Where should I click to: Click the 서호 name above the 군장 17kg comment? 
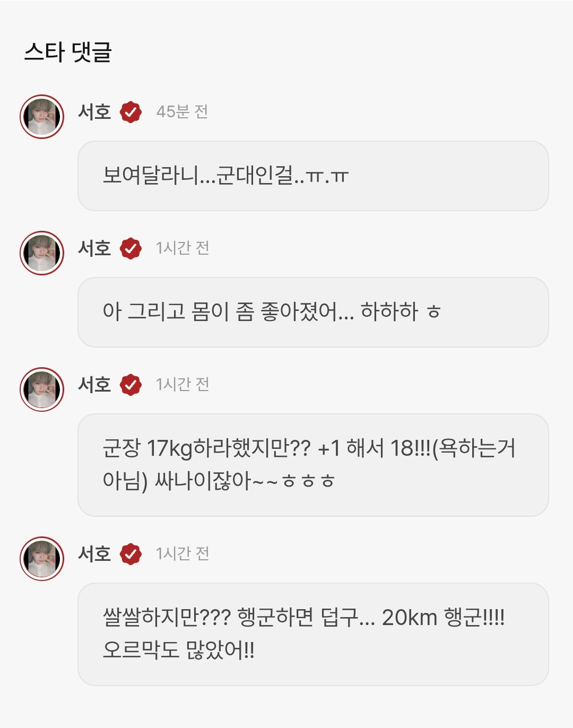coord(94,385)
